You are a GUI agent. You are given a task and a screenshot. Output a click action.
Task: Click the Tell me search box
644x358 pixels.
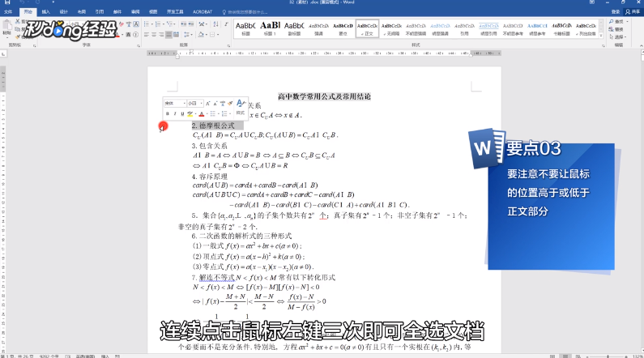(x=245, y=12)
